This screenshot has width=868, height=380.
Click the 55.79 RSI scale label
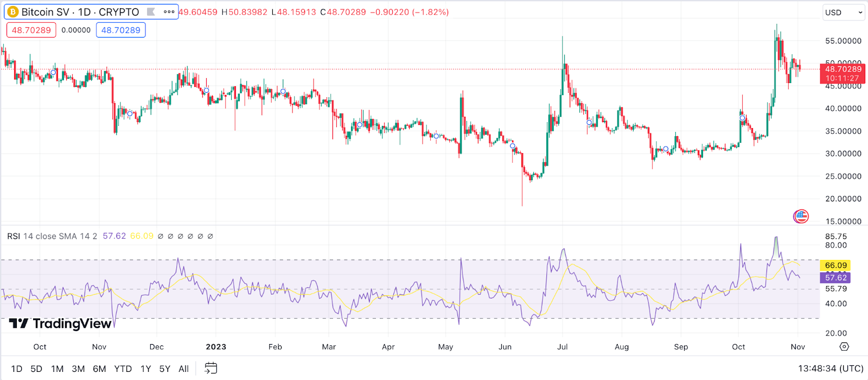coord(836,289)
